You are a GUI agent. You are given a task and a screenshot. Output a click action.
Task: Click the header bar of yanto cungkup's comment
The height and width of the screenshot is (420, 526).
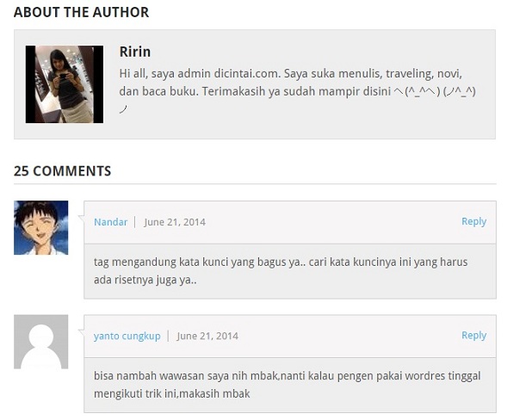click(290, 337)
